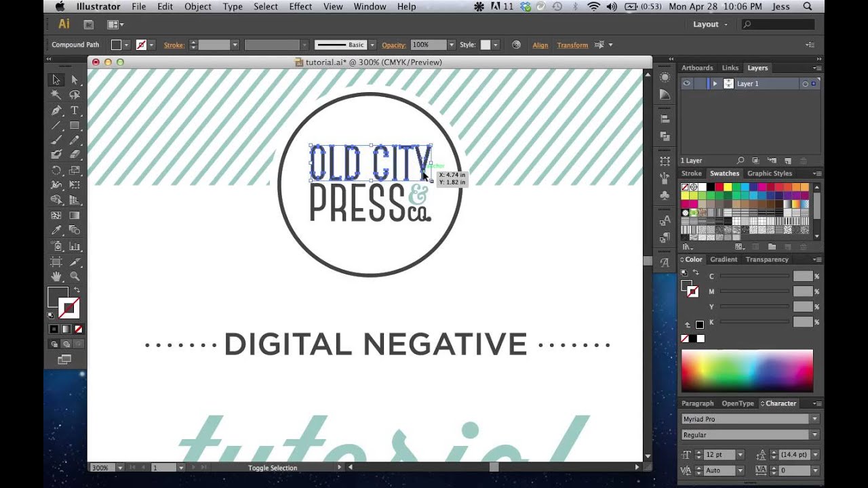Select the Column Graph tool
868x488 pixels.
point(75,246)
